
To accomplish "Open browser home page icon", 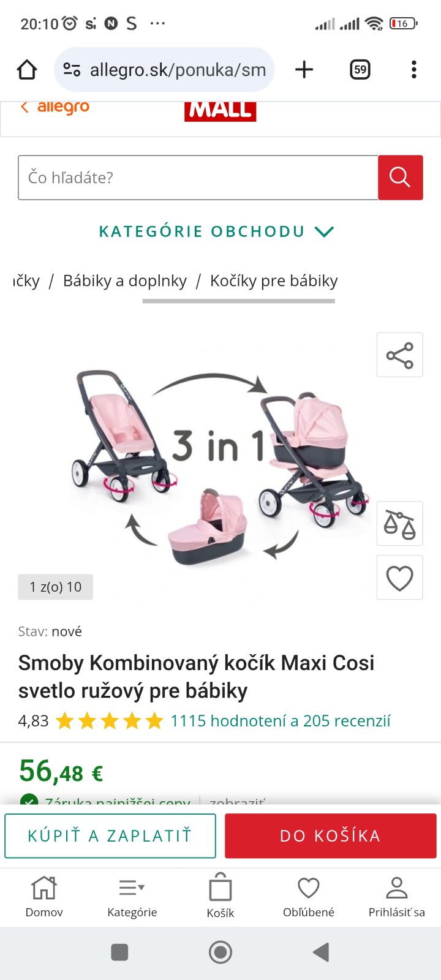I will 27,70.
